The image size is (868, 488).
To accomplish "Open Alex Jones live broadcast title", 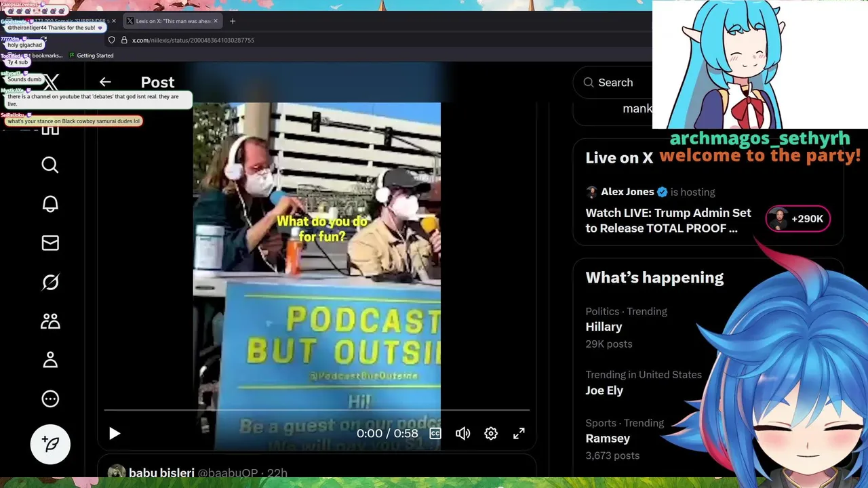I will tap(668, 220).
